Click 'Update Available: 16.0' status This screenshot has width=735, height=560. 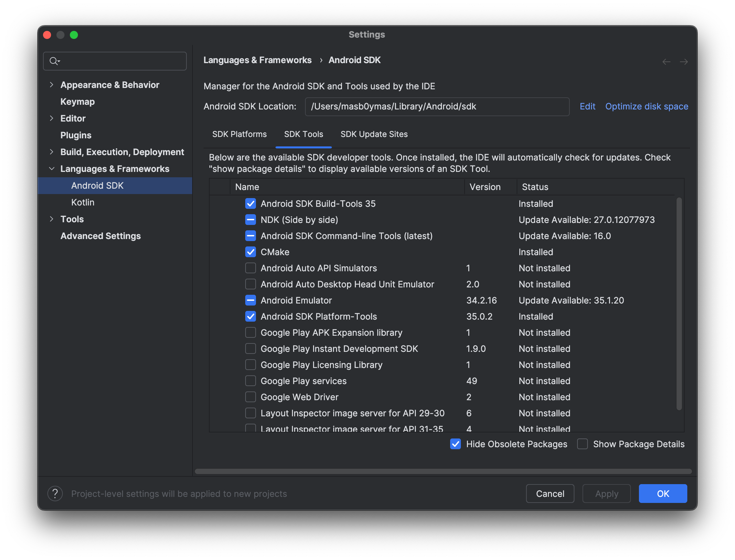(x=565, y=236)
